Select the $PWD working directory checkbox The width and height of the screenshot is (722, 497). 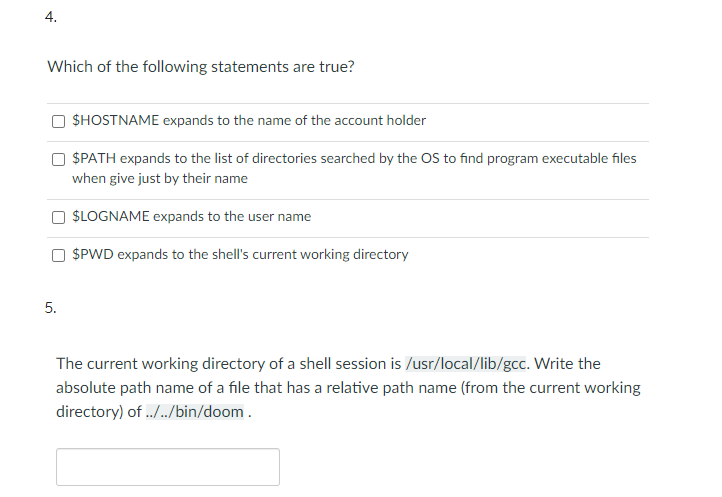(x=61, y=255)
